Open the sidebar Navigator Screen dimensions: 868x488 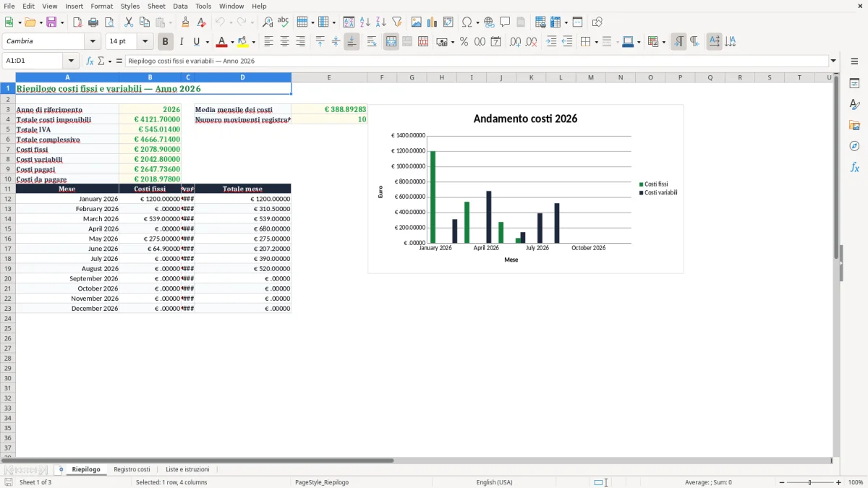click(x=854, y=146)
